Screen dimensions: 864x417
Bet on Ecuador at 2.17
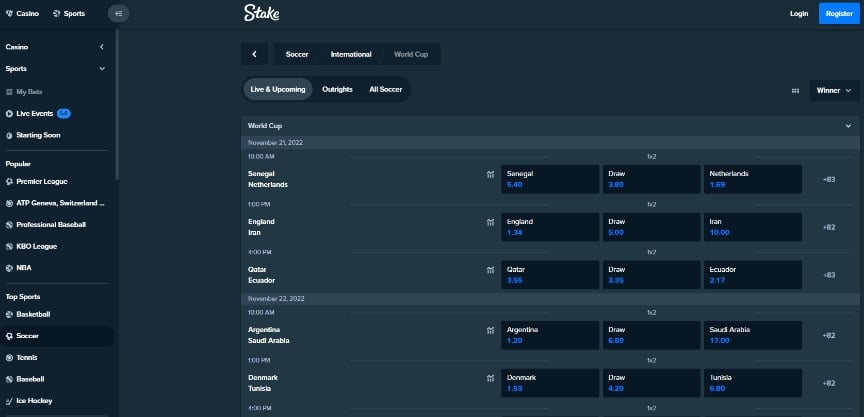tap(753, 275)
